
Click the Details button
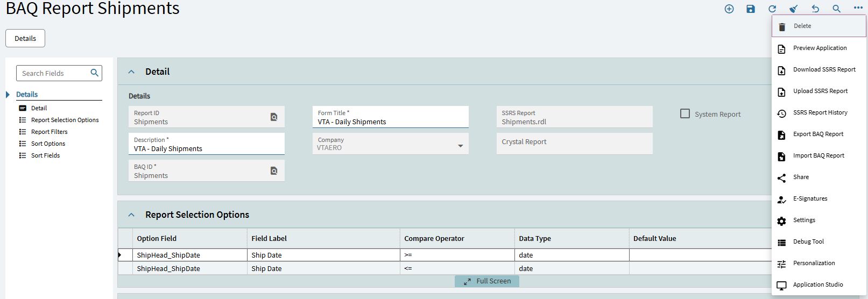[25, 38]
